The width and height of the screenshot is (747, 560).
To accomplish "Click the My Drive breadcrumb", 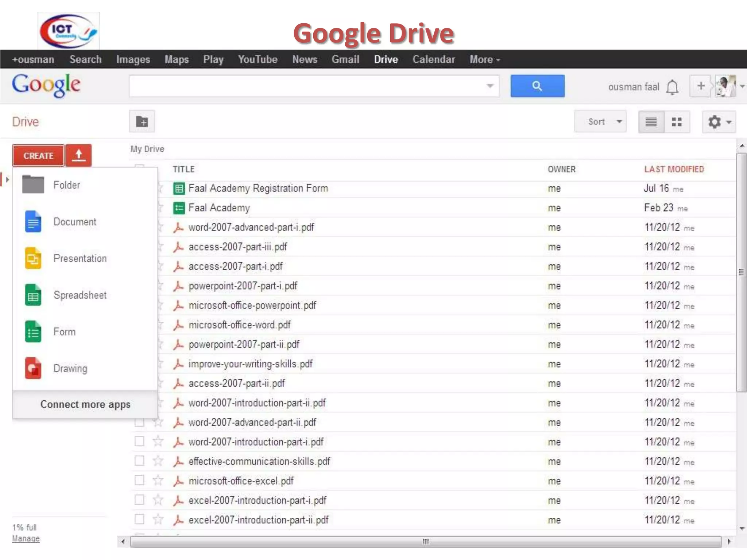I will click(x=147, y=149).
